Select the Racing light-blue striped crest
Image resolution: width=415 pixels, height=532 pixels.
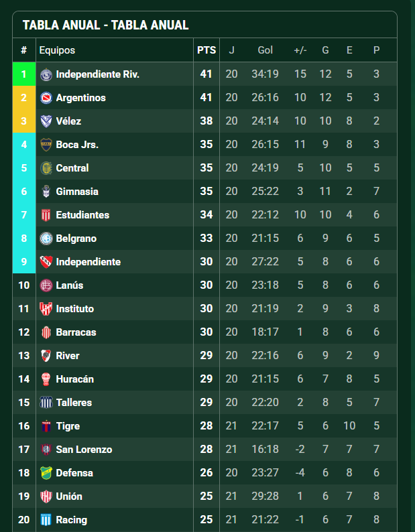46,520
